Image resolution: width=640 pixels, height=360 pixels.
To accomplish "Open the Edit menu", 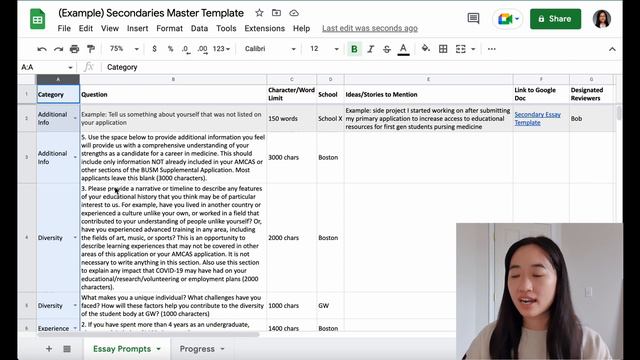I will pos(86,28).
